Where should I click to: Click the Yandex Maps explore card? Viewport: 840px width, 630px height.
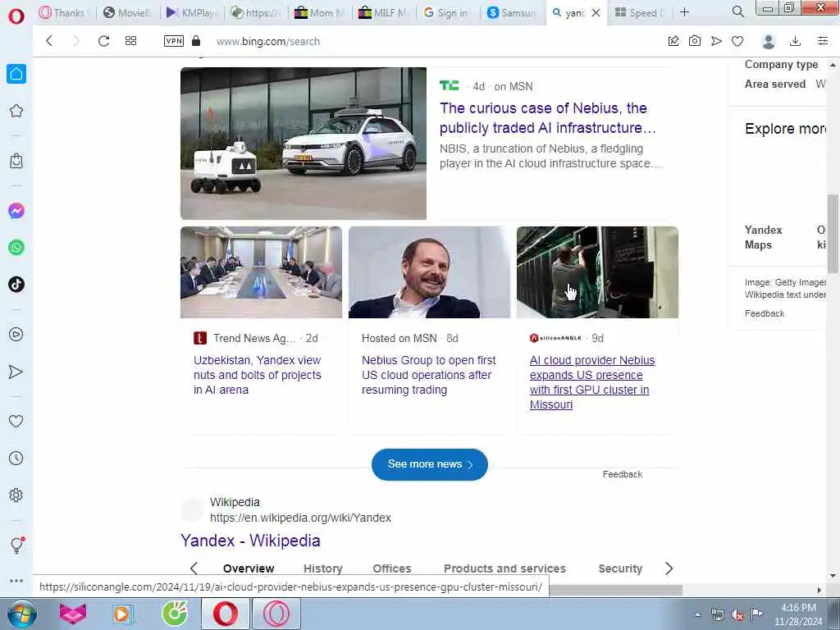763,237
